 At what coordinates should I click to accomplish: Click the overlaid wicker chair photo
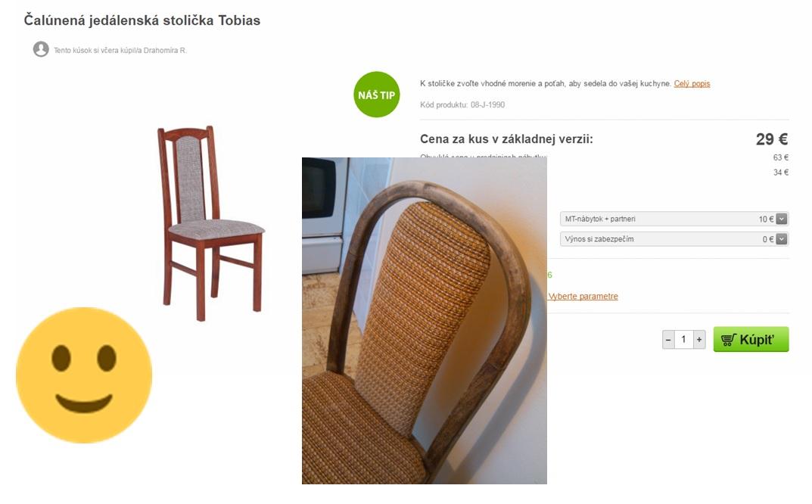pos(424,321)
